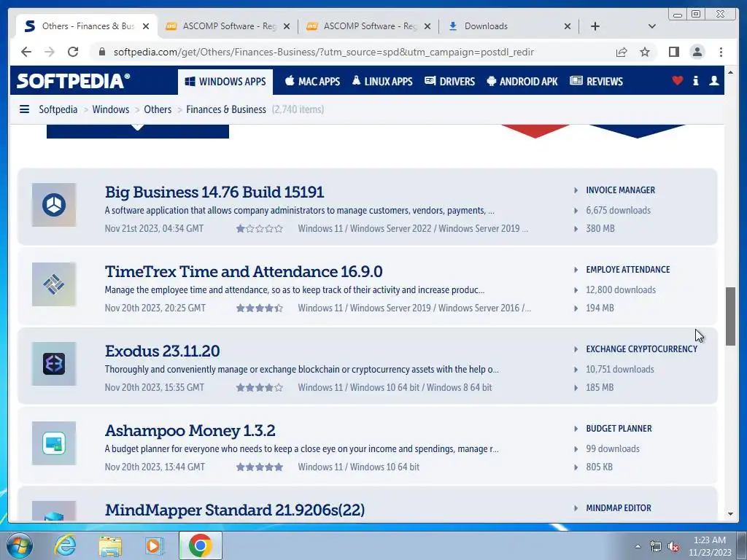This screenshot has height=560, width=747.
Task: Click the Softpedia info icon
Action: [x=695, y=80]
